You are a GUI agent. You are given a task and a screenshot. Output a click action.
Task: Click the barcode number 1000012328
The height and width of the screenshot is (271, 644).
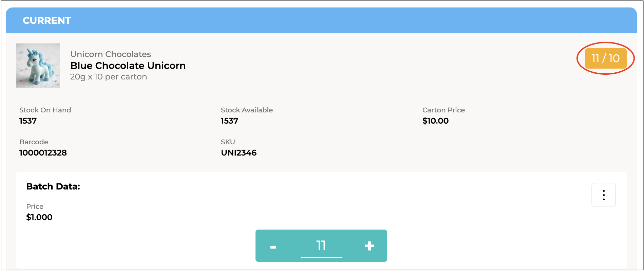pos(43,153)
